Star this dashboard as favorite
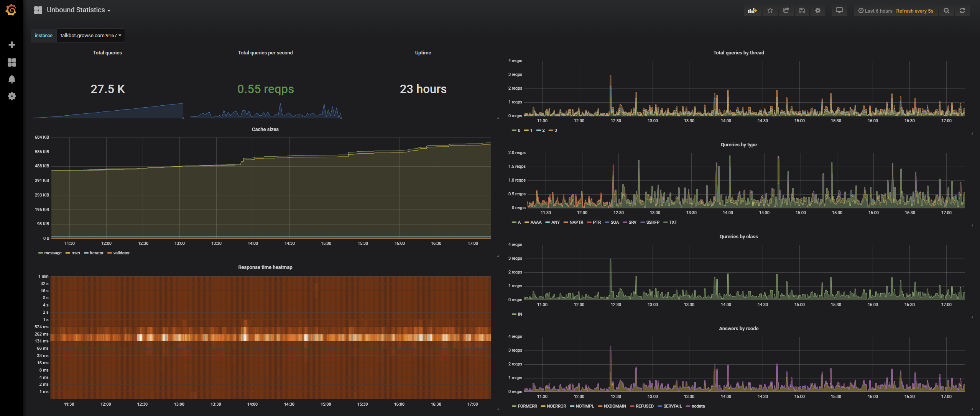The image size is (980, 416). coord(770,11)
